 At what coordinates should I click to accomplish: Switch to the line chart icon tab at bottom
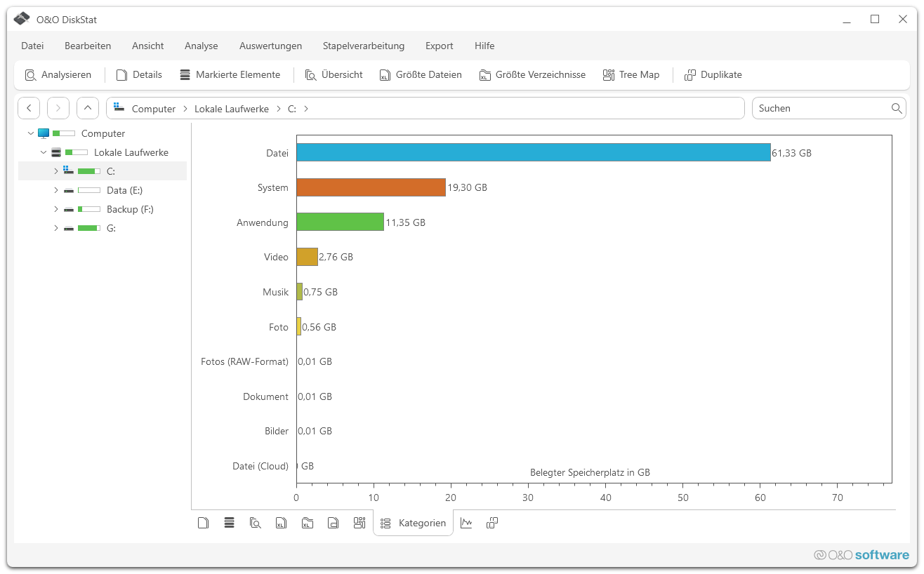466,523
